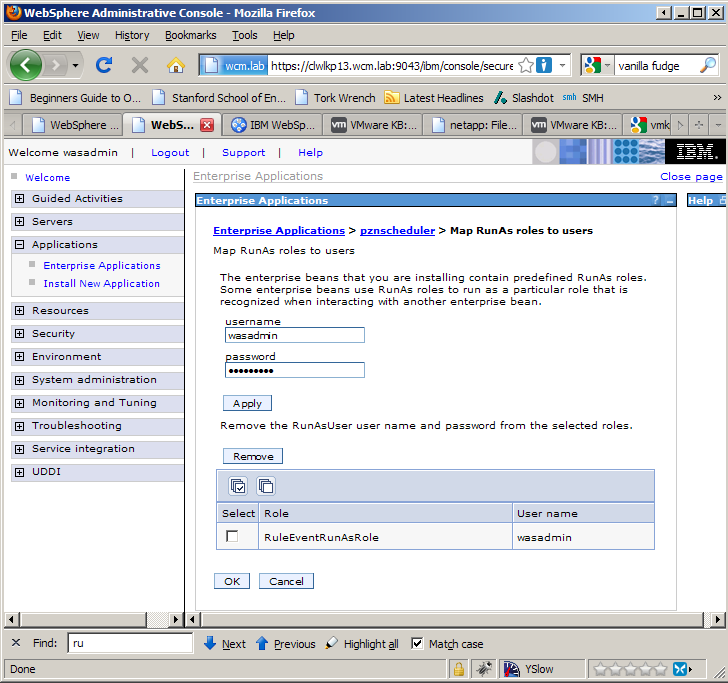
Task: Switch to the netapp: File... tab
Action: (x=473, y=125)
